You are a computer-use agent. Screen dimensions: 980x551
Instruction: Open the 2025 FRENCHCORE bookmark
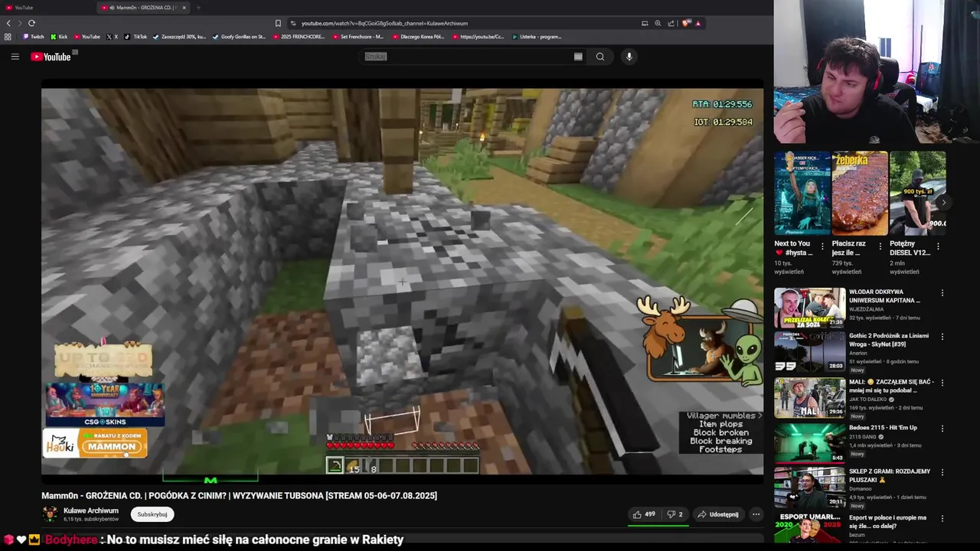(299, 37)
